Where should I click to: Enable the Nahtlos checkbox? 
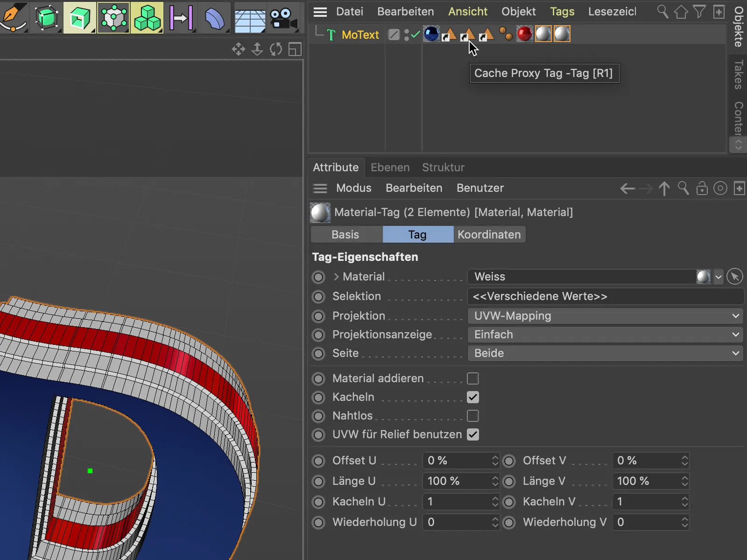(473, 416)
